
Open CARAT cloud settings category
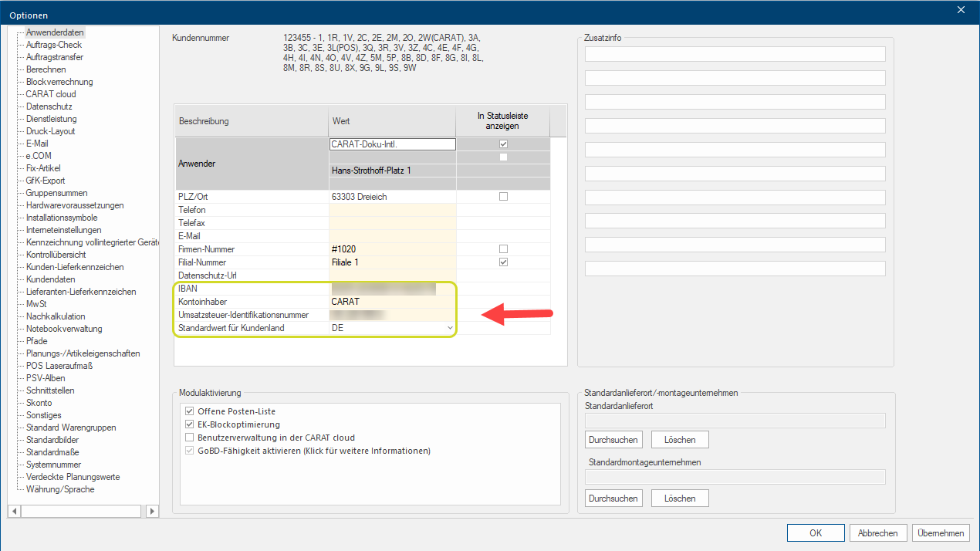(51, 94)
